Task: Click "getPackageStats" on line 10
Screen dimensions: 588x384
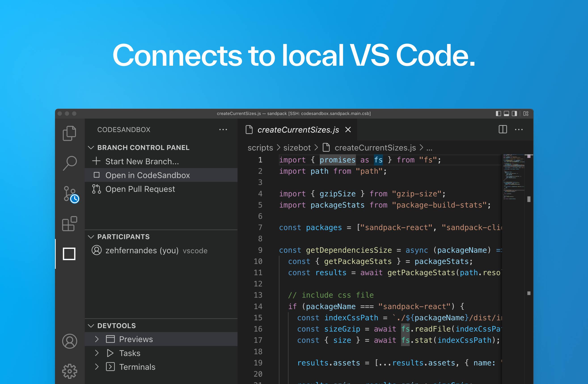Action: pyautogui.click(x=358, y=261)
